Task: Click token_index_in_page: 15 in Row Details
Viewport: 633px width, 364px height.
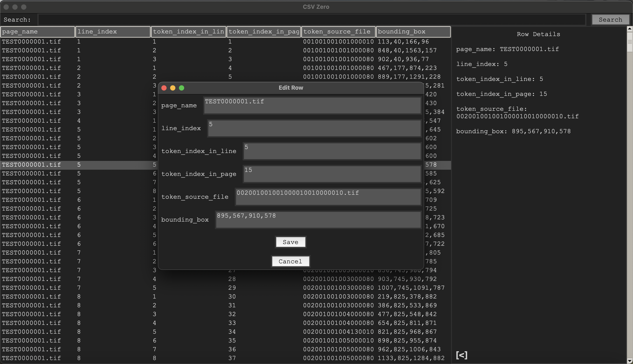Action: point(502,94)
